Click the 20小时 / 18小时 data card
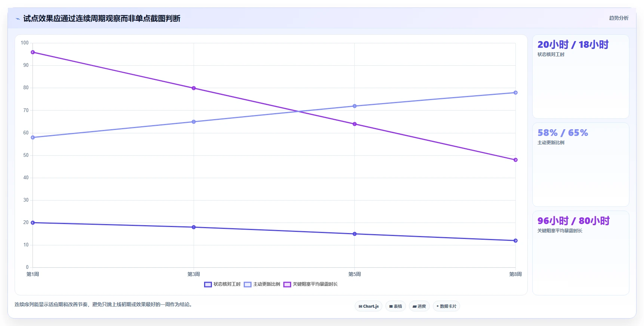Viewport: 644px width, 326px height. tap(581, 77)
